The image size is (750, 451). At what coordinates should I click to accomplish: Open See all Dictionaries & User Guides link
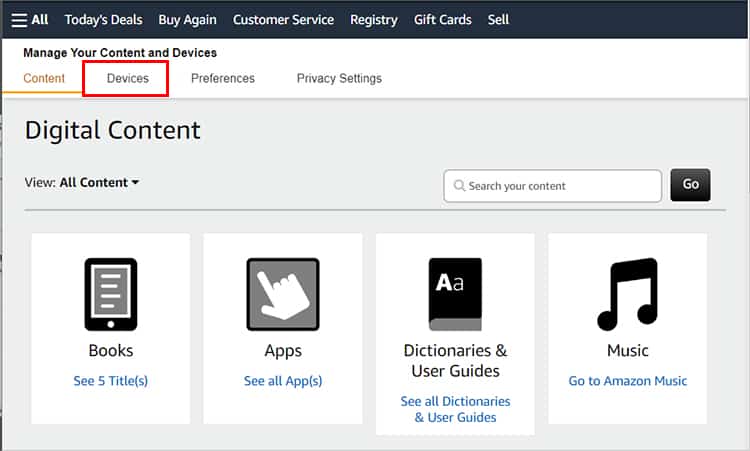click(455, 409)
